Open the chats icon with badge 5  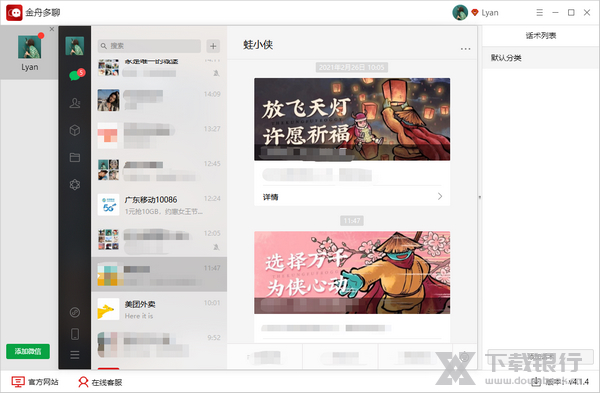pos(75,75)
